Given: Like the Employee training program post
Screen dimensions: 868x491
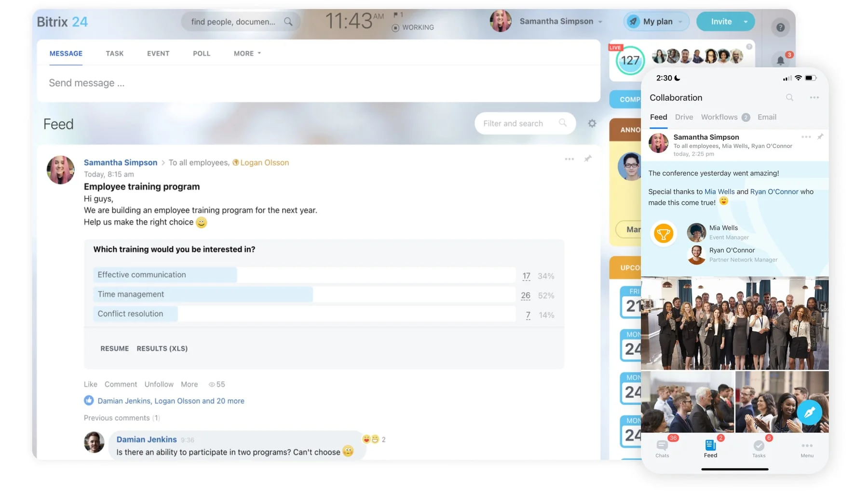Looking at the screenshot, I should 90,384.
